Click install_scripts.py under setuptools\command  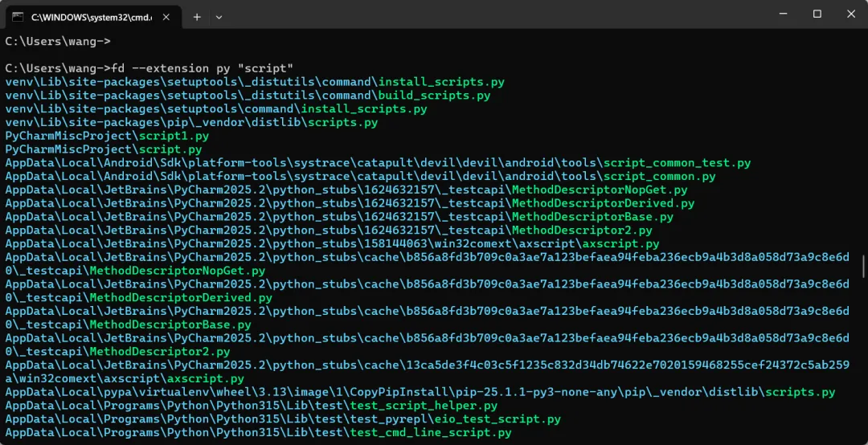tap(364, 109)
